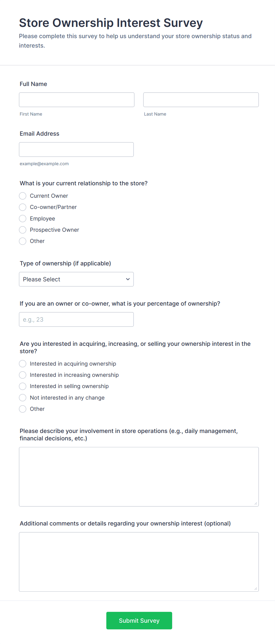
Task: Click the store operations involvement textarea
Action: [x=139, y=477]
